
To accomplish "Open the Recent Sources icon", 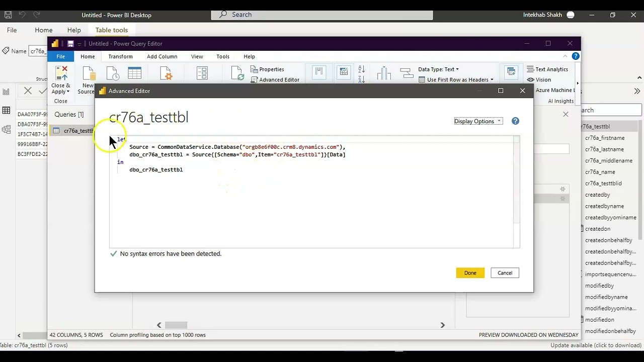I will (x=113, y=73).
